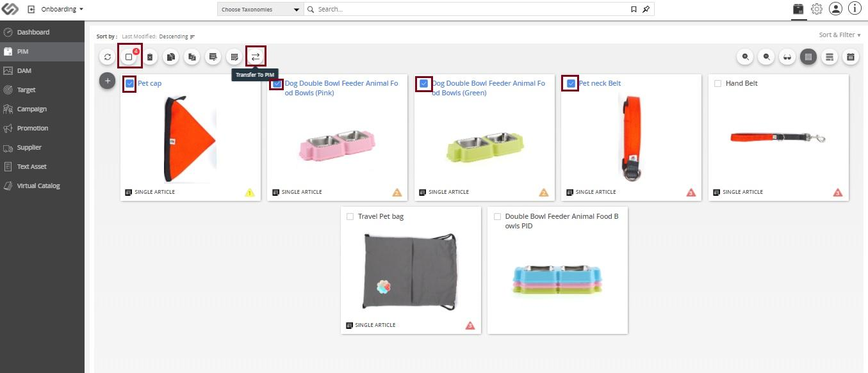Click the zoom in magnifier icon

746,57
